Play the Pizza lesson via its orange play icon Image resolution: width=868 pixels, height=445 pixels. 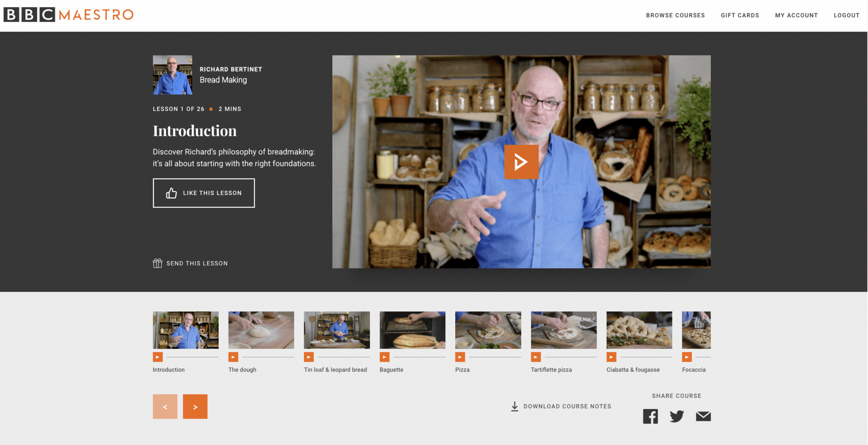(x=460, y=357)
